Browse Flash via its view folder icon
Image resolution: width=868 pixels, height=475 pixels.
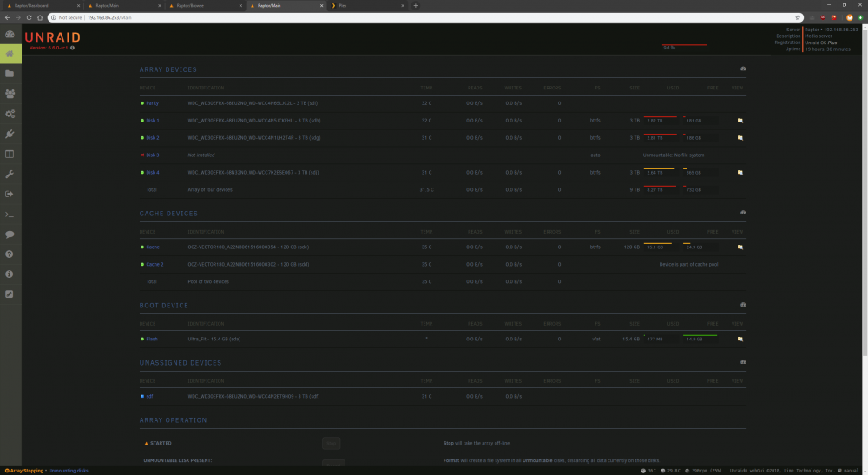740,339
